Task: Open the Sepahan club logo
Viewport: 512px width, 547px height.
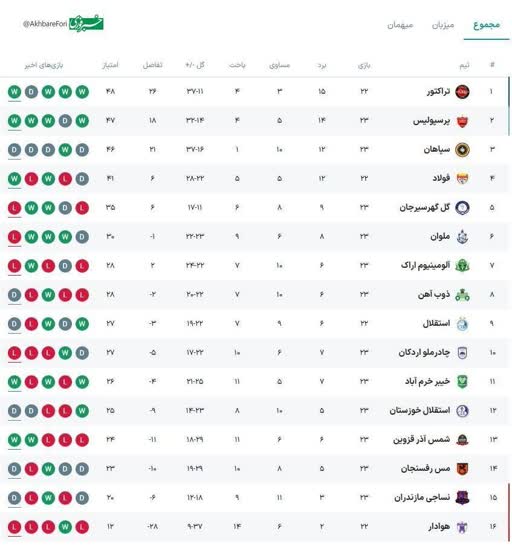Action: (462, 150)
